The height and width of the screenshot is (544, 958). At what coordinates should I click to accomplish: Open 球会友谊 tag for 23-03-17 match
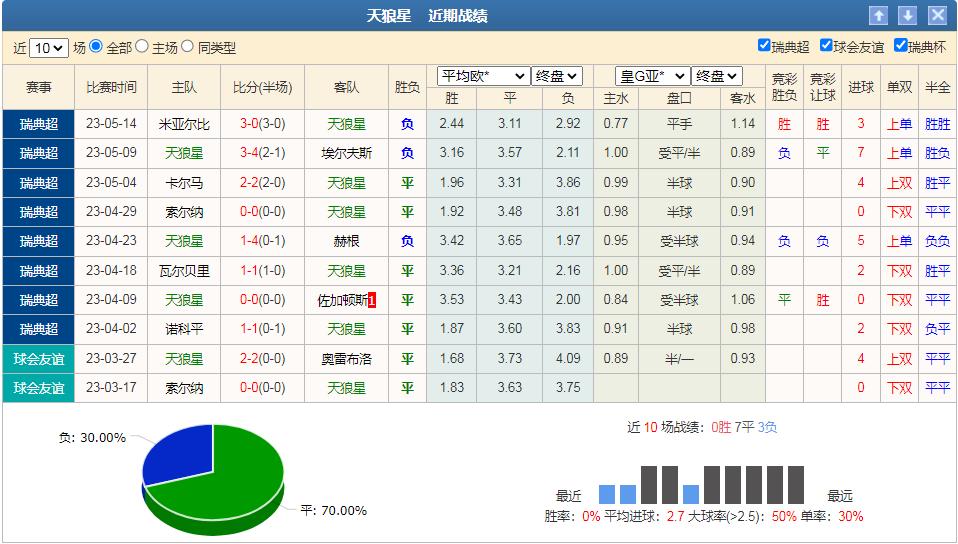(x=38, y=388)
